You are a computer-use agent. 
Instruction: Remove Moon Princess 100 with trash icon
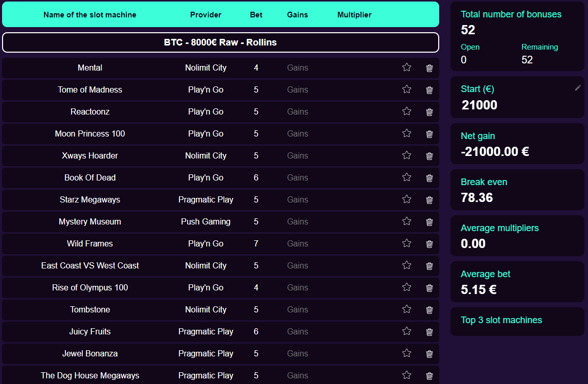(x=429, y=134)
